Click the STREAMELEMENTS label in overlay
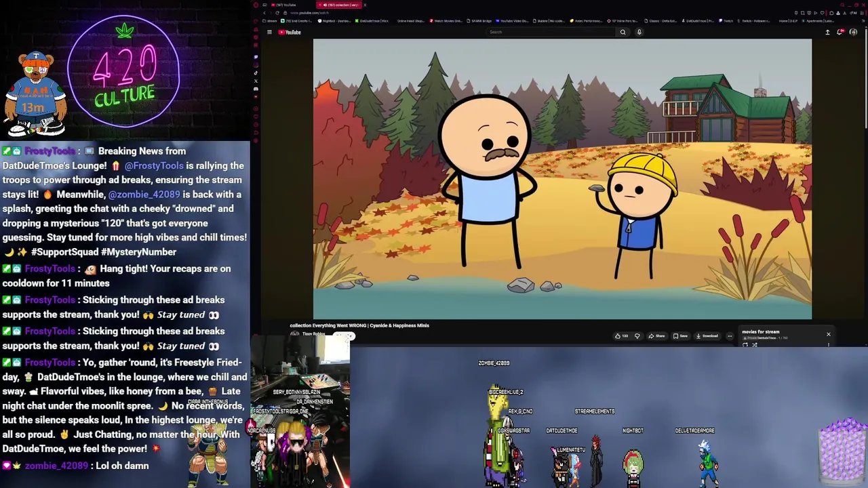The height and width of the screenshot is (488, 868). point(595,411)
